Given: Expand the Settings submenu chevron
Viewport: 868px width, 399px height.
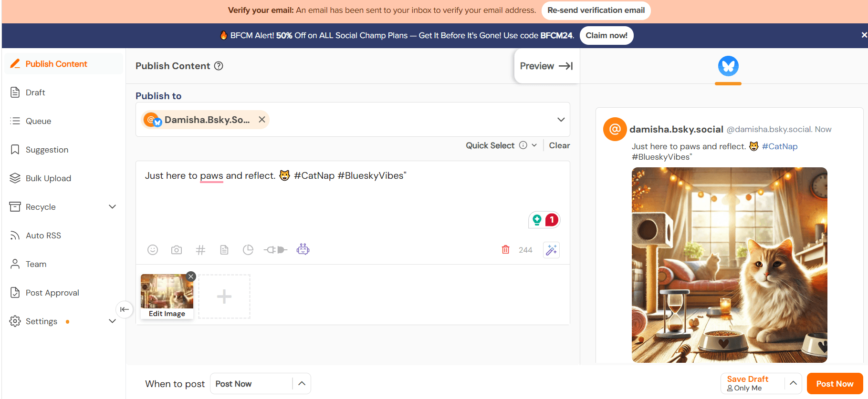Looking at the screenshot, I should tap(113, 321).
